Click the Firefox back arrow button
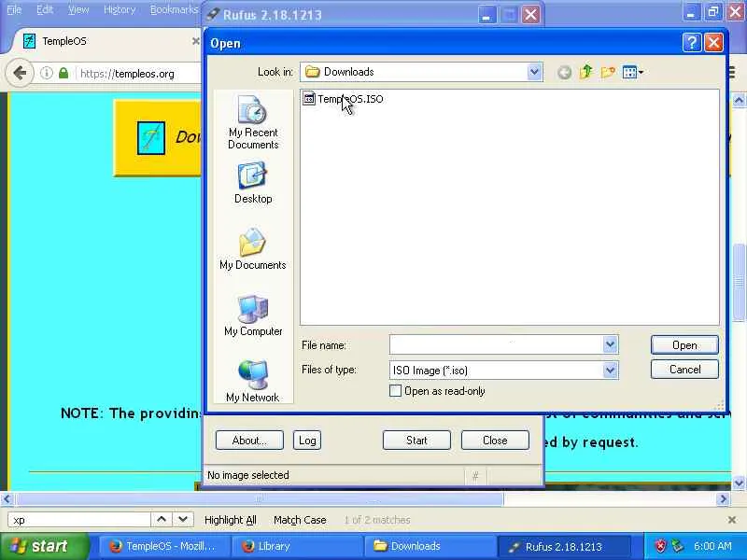Viewport: 747px width, 560px height. coord(20,73)
